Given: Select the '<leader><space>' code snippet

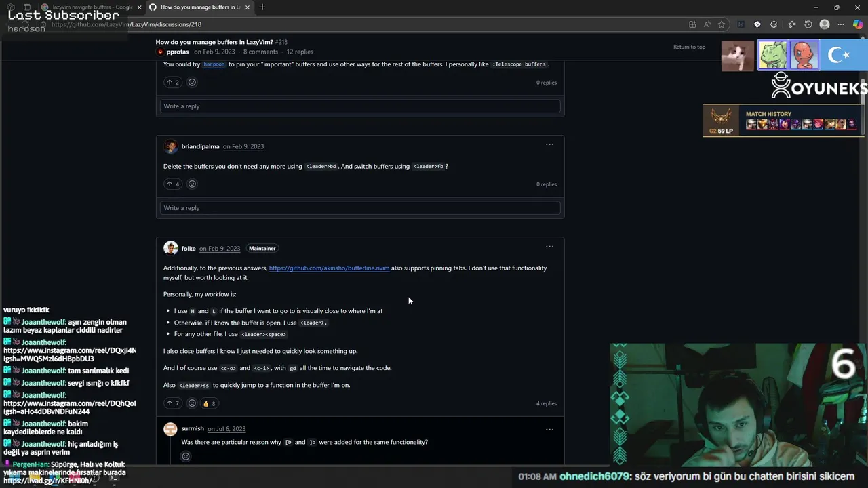Looking at the screenshot, I should coord(264,334).
